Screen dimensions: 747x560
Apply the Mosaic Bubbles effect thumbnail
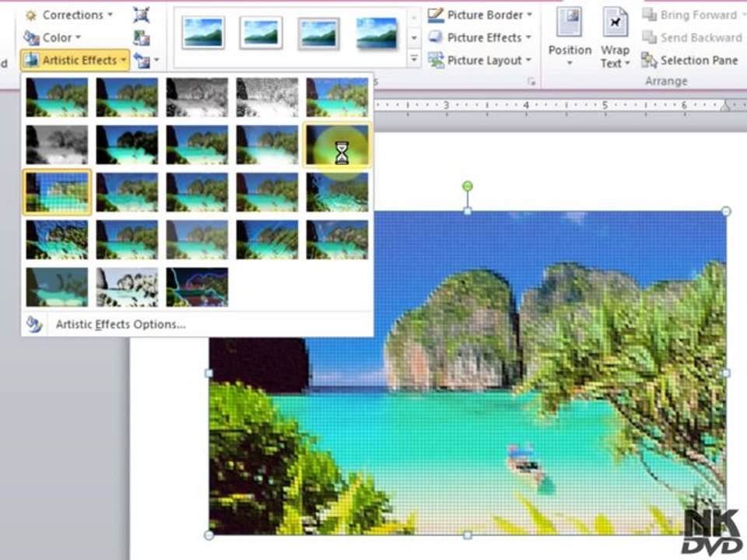(x=267, y=192)
